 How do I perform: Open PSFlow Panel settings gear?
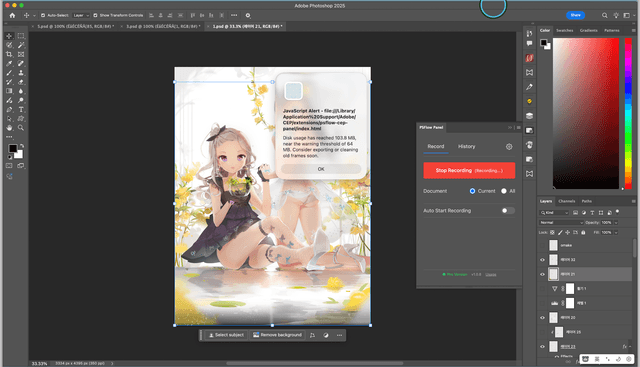point(509,147)
